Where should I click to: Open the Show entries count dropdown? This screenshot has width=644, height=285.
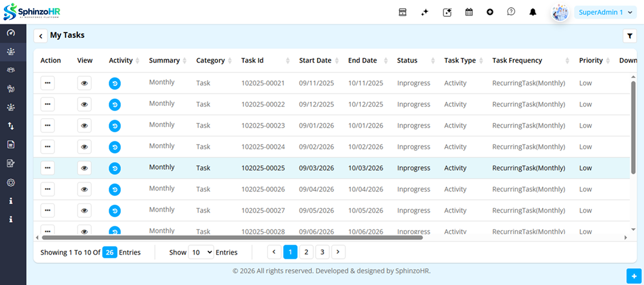[x=201, y=252]
